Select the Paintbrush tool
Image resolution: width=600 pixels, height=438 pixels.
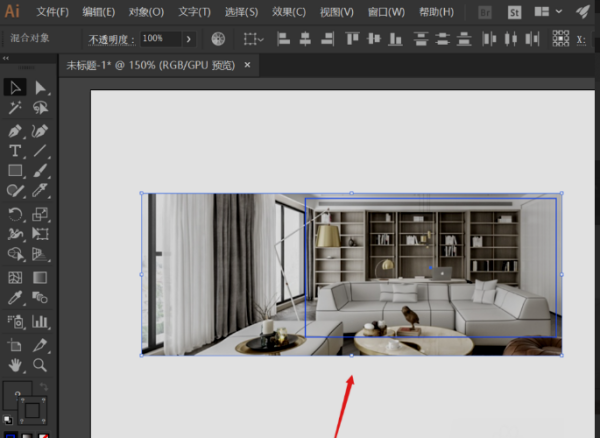[40, 171]
